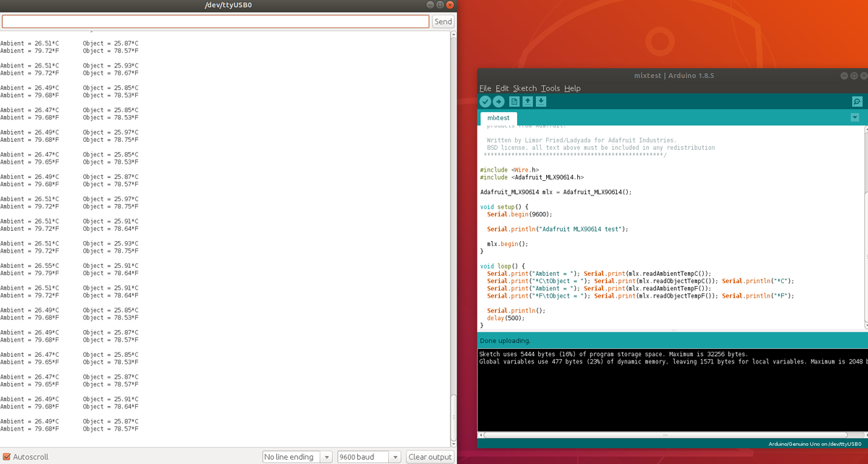Click the Adafruit_MLX90614 mlx declaration line

pos(556,192)
